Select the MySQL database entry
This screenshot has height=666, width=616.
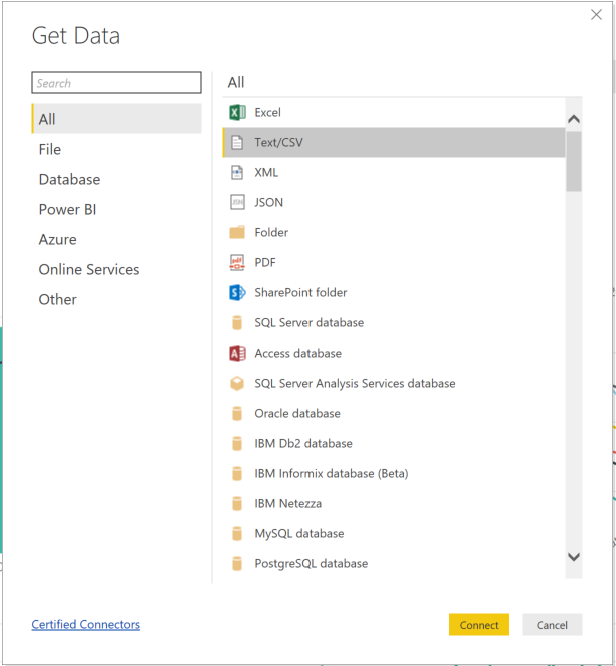click(394, 533)
